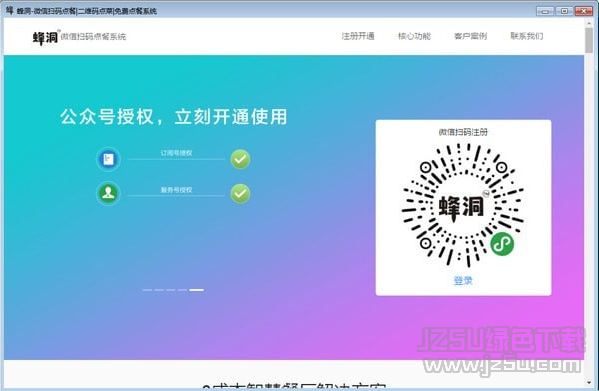Select the active fifth carousel indicator
The height and width of the screenshot is (391, 599).
pyautogui.click(x=196, y=290)
